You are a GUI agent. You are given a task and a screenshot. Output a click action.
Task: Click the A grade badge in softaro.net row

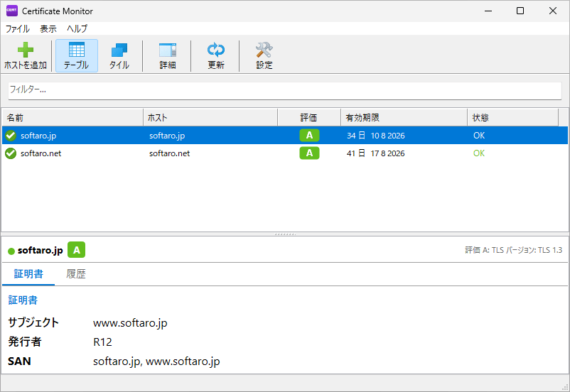[309, 153]
